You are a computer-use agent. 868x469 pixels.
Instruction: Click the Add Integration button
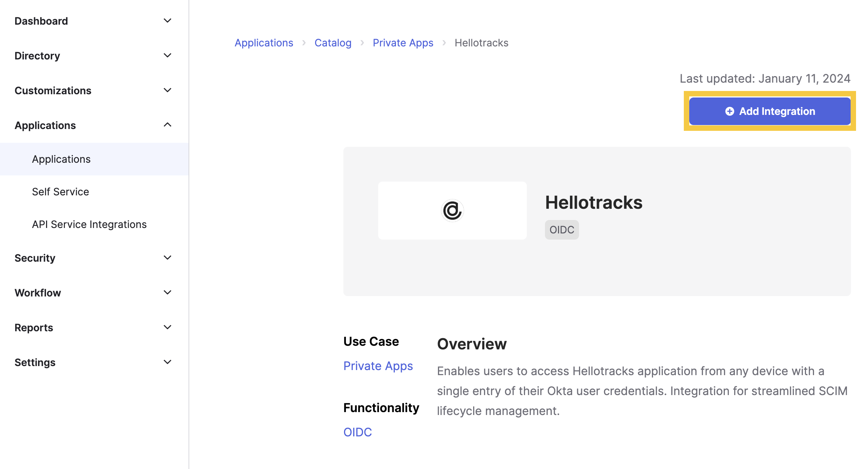click(769, 111)
